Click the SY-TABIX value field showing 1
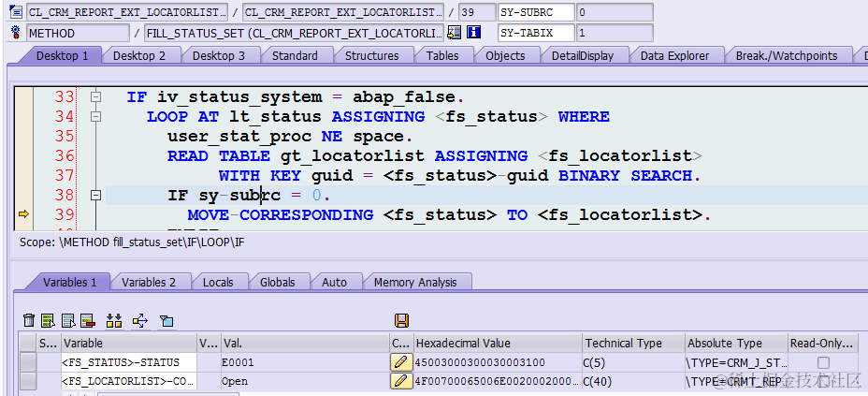The width and height of the screenshot is (868, 396). pyautogui.click(x=615, y=33)
